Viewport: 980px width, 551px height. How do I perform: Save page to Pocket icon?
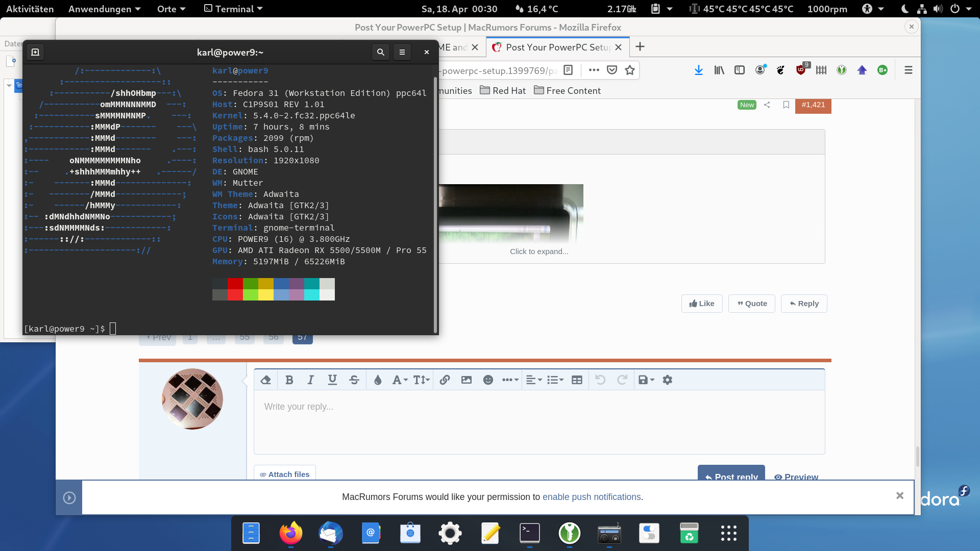[x=612, y=70]
